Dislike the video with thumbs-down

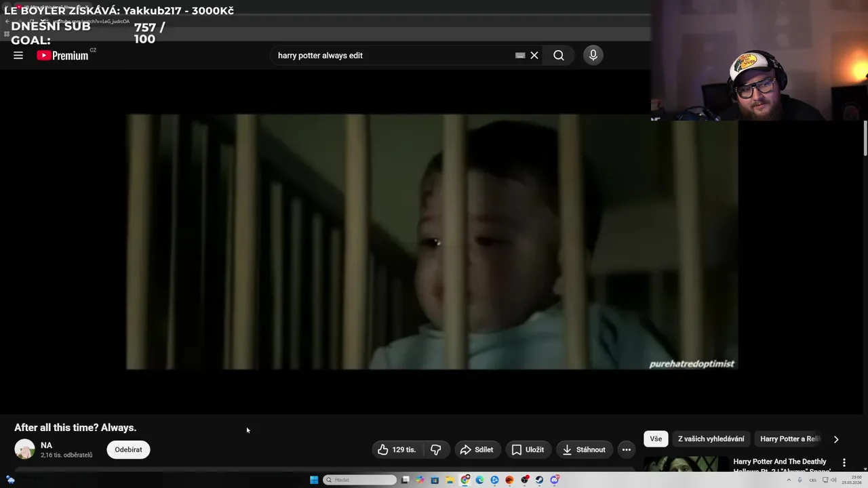click(436, 449)
